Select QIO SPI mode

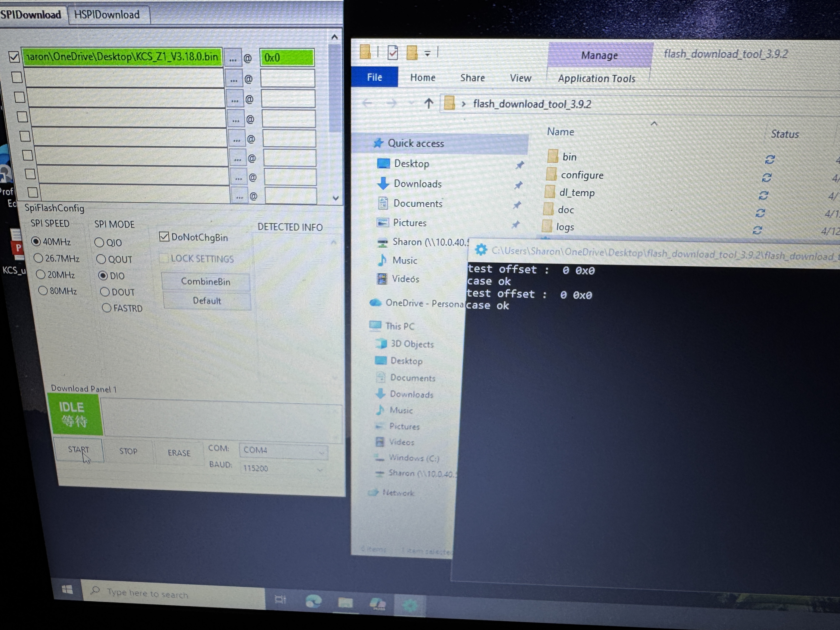[x=100, y=242]
